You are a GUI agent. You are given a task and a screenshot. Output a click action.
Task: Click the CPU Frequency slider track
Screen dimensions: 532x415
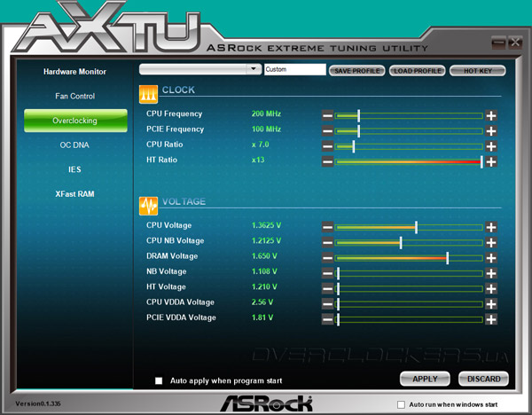click(409, 115)
